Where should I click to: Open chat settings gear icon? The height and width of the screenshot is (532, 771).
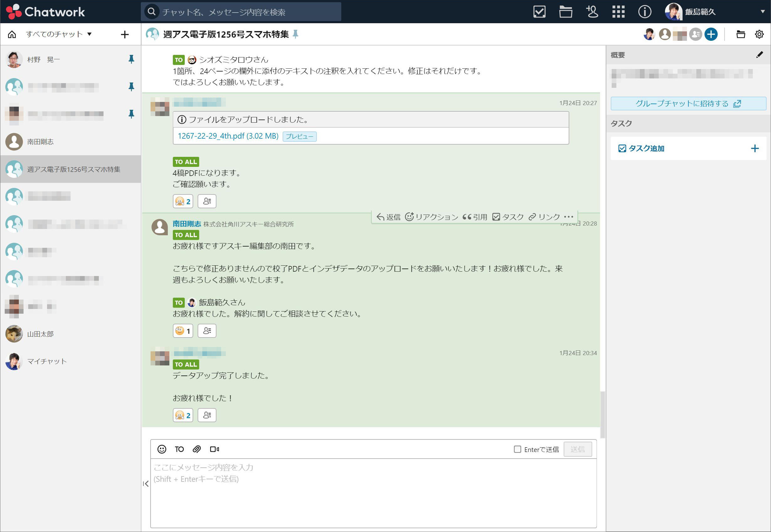pos(759,34)
